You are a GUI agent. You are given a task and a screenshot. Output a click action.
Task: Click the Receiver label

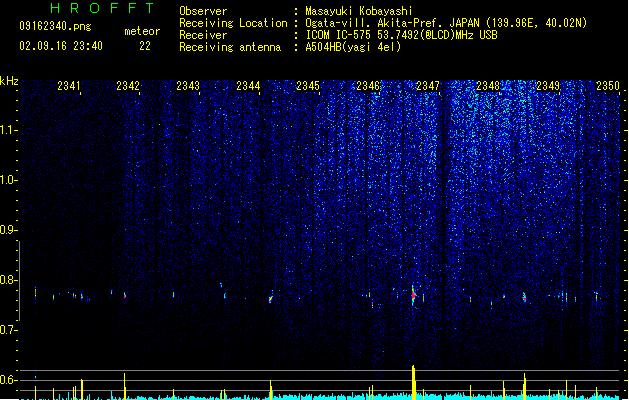click(203, 35)
